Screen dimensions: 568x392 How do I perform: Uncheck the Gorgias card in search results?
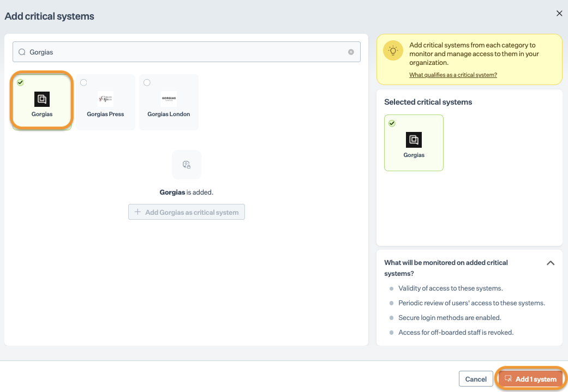pyautogui.click(x=20, y=82)
